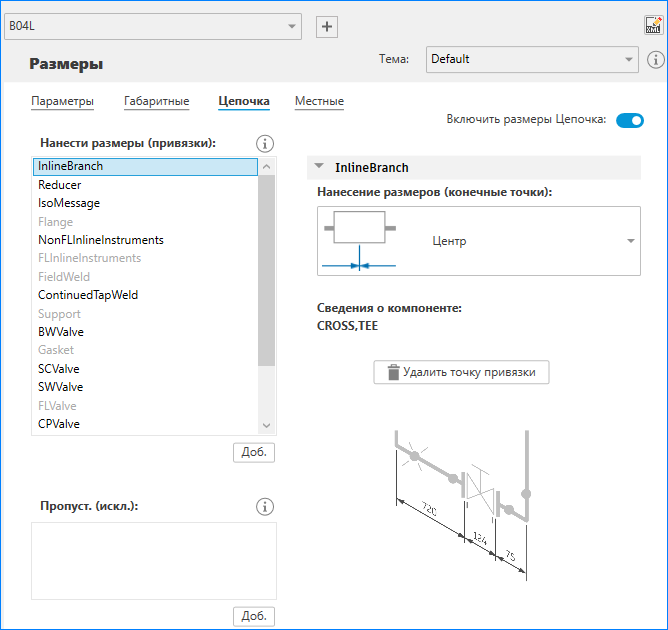Screen dimensions: 668x630
Task: Click info icon next to Нанести размеры
Action: 265,143
